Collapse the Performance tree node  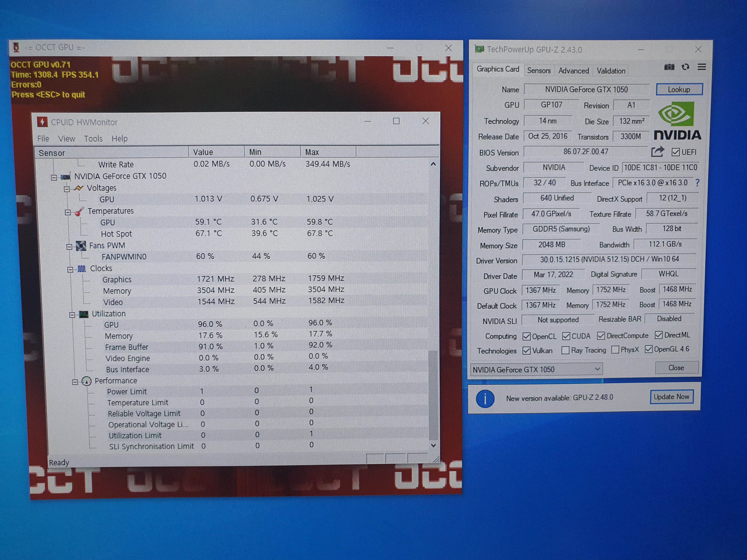tap(75, 382)
